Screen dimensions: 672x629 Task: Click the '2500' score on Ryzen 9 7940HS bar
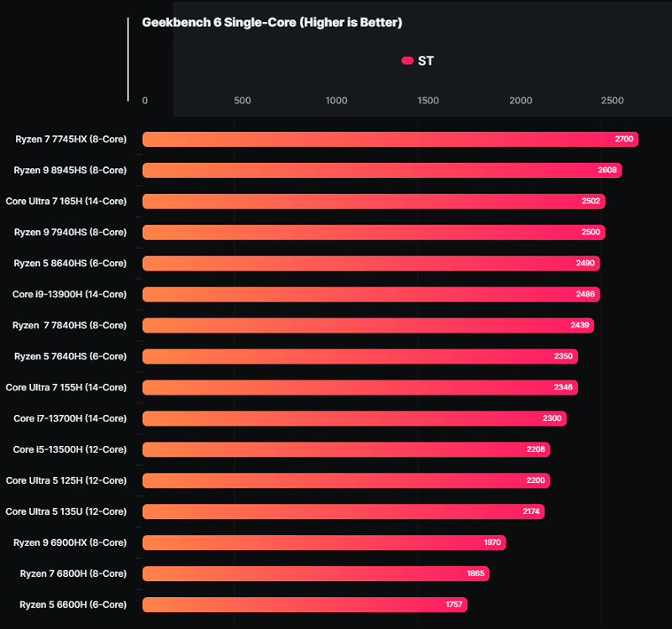pos(591,232)
